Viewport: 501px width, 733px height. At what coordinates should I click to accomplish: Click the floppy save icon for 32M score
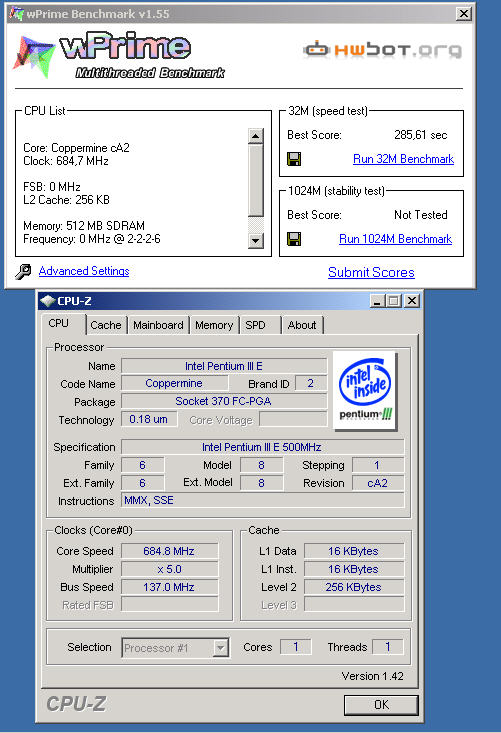point(294,159)
